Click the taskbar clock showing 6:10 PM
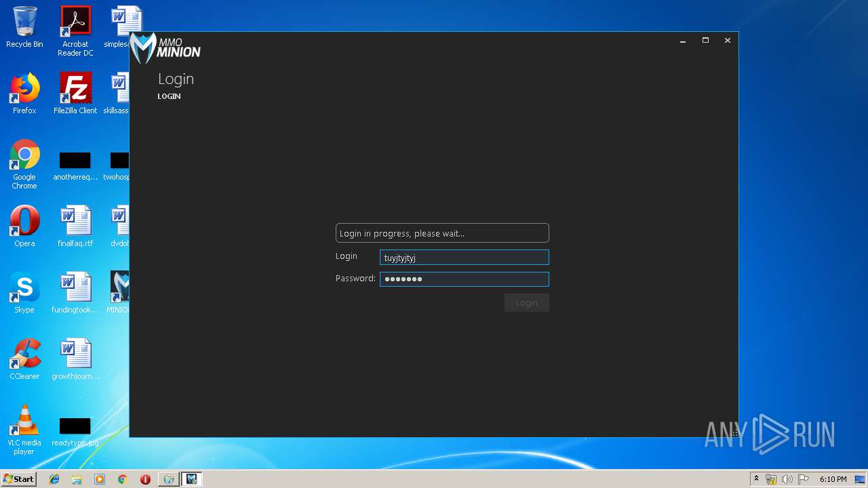The height and width of the screenshot is (488, 868). [x=833, y=479]
